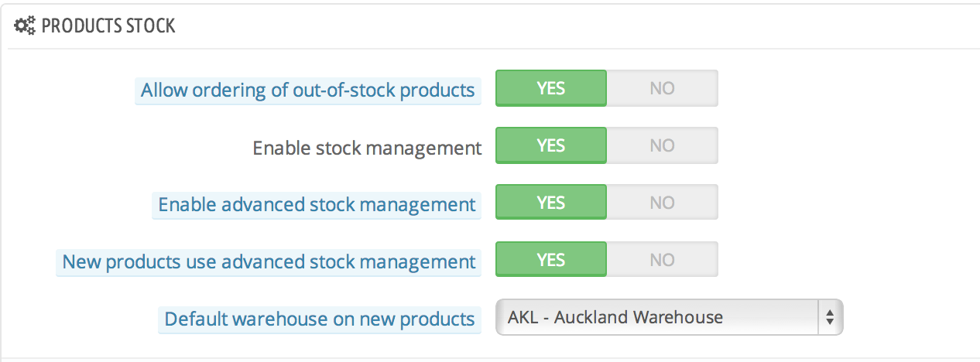
Task: Click the gears icon beside Products Stock
Action: tap(26, 26)
